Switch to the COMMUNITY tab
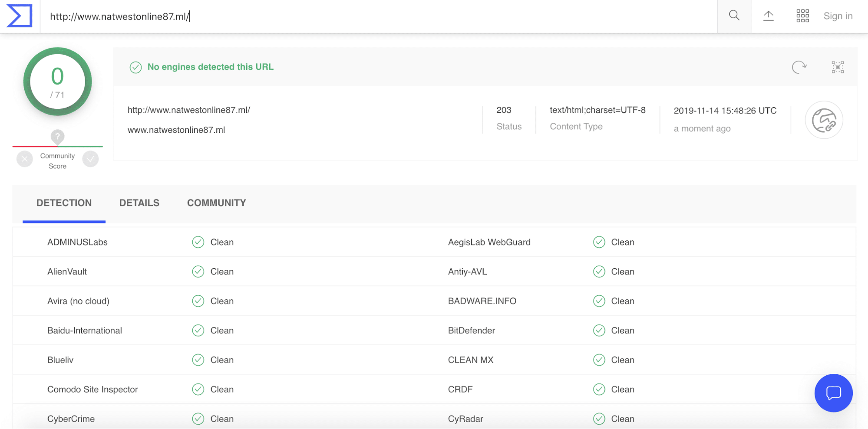Screen dimensions: 868x429 pyautogui.click(x=217, y=203)
